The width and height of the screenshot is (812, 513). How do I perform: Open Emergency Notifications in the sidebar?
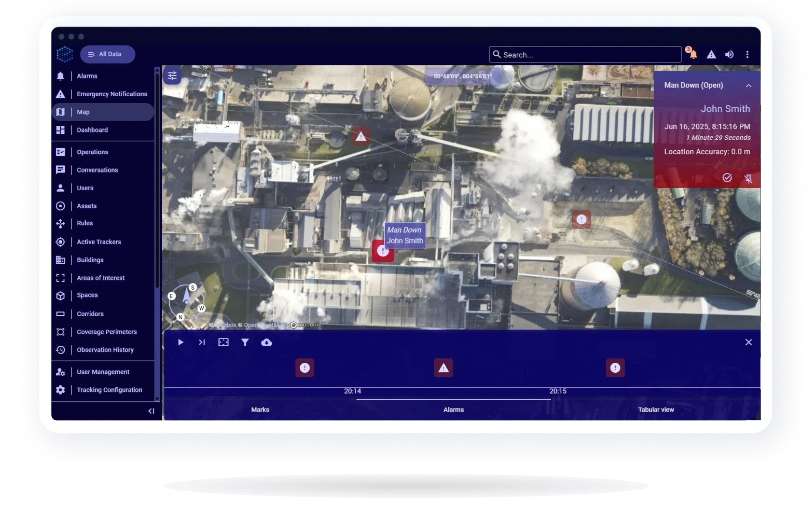point(112,94)
